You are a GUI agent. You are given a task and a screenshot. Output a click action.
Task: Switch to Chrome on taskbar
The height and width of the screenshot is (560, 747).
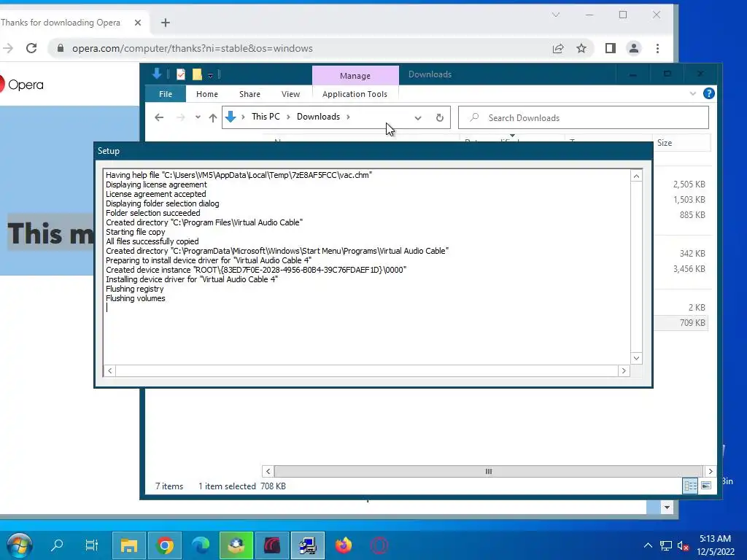(165, 545)
